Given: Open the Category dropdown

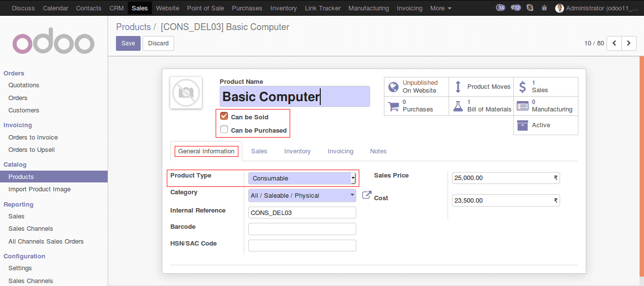Looking at the screenshot, I should tap(302, 195).
